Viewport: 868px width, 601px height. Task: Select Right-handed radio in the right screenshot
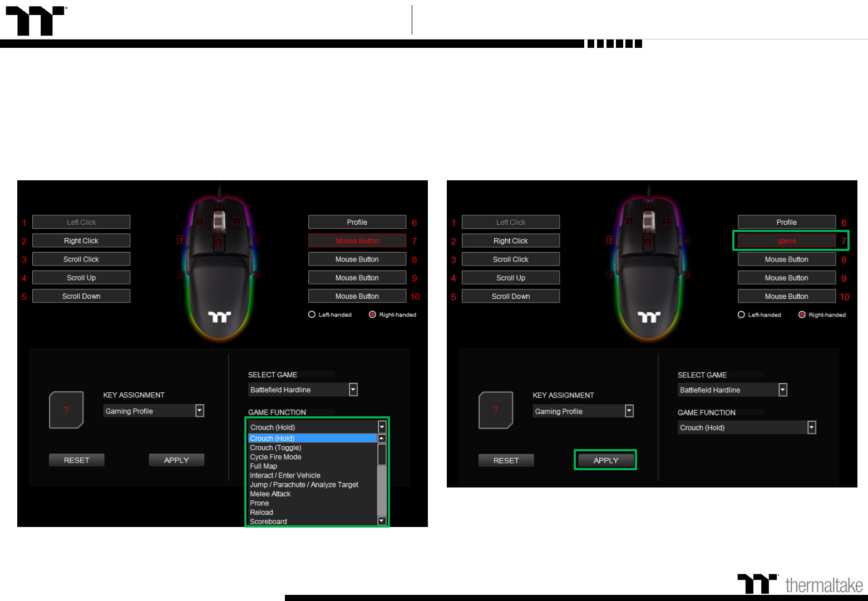tap(802, 314)
